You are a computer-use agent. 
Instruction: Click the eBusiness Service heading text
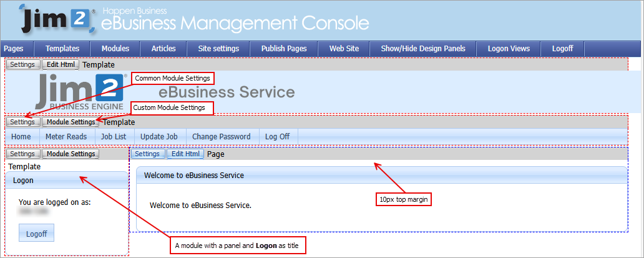click(x=227, y=92)
